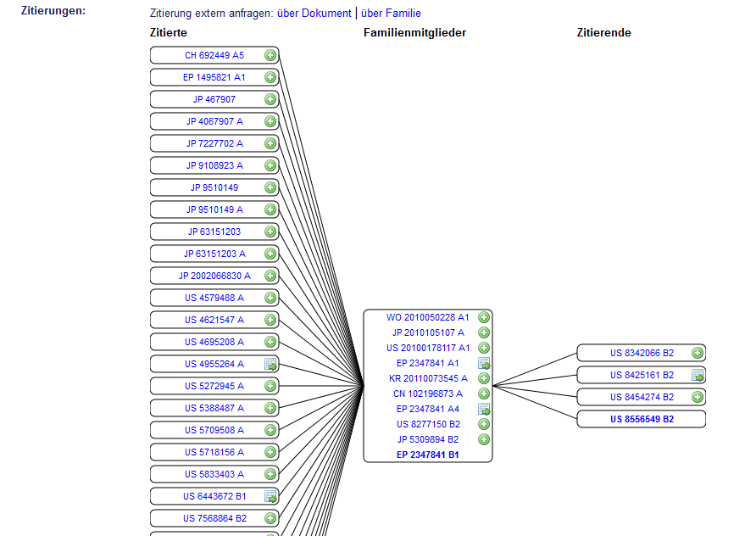Click plus icon beside US 5388487 A

pyautogui.click(x=270, y=408)
